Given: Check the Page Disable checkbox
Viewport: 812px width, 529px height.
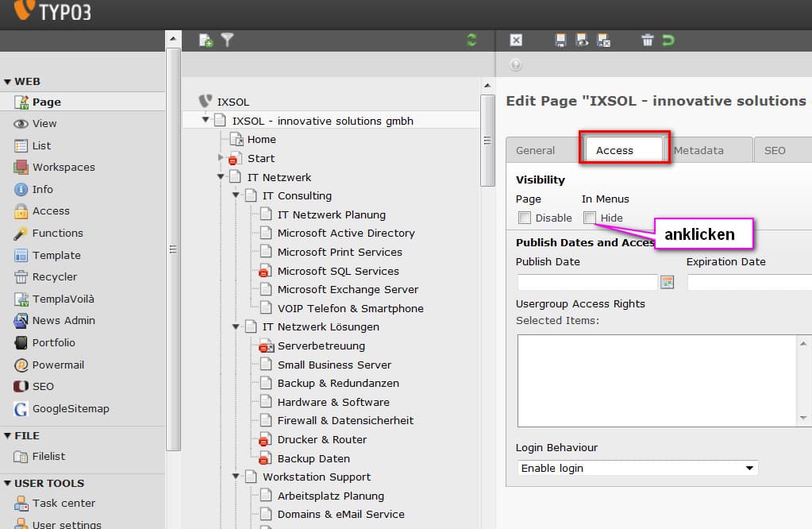Looking at the screenshot, I should (525, 218).
